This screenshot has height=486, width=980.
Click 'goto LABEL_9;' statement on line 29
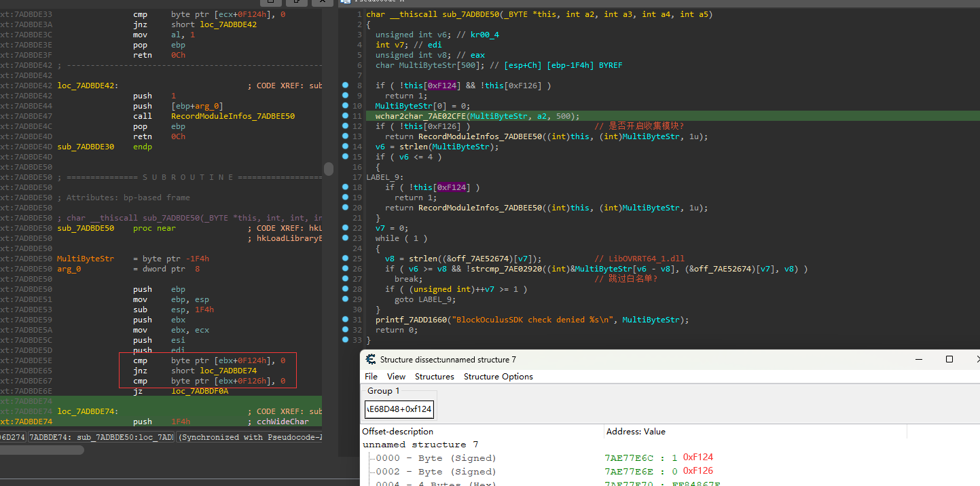point(425,299)
